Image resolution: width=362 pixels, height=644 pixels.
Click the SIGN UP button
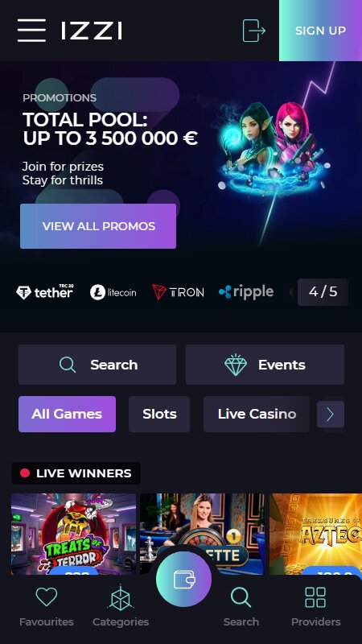[320, 31]
